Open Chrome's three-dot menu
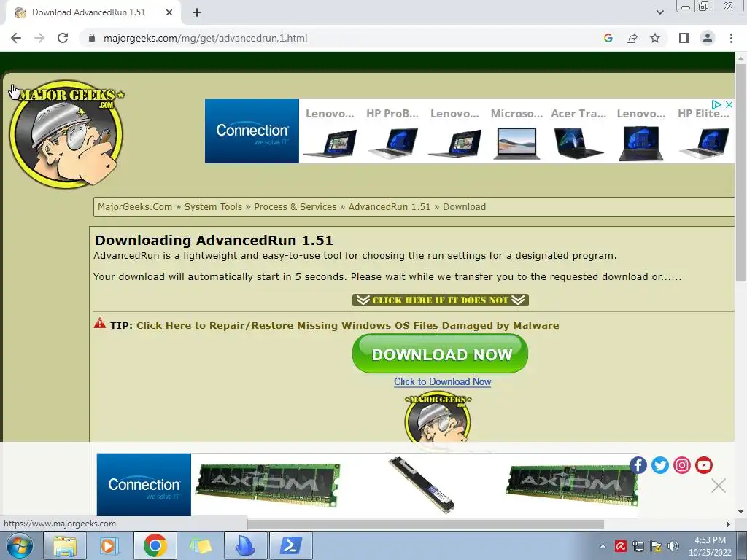 (x=731, y=38)
